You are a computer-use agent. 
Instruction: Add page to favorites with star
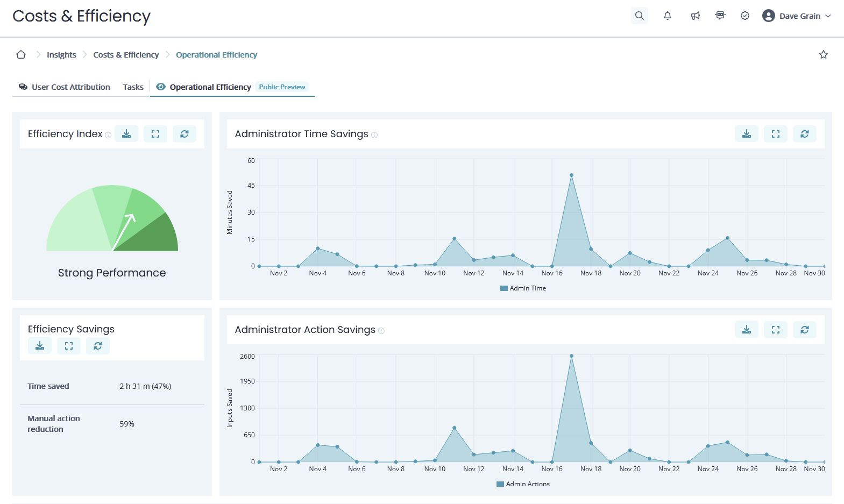click(x=823, y=54)
